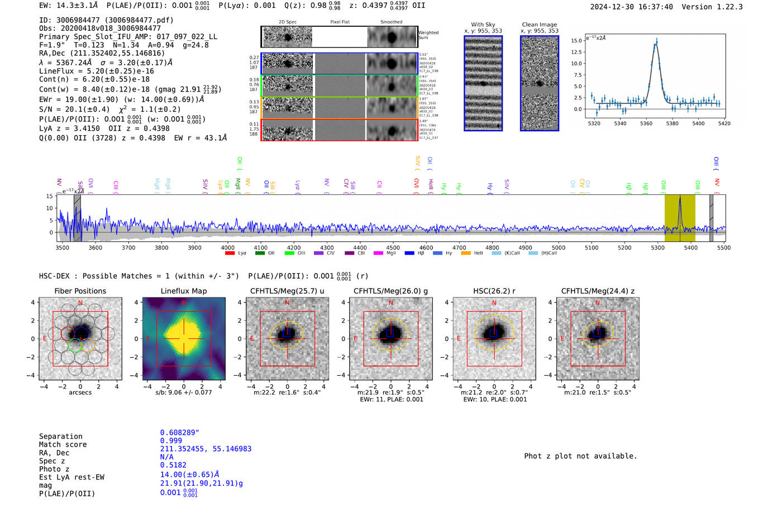The width and height of the screenshot is (782, 532).
Task: Select the separation value 0.608289"
Action: tap(180, 433)
